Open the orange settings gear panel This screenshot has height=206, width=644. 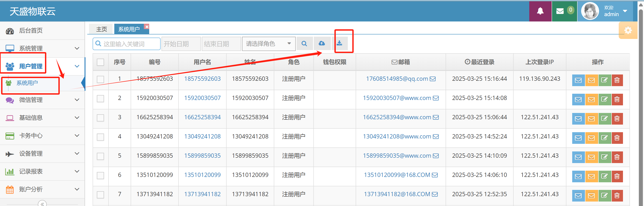(628, 30)
